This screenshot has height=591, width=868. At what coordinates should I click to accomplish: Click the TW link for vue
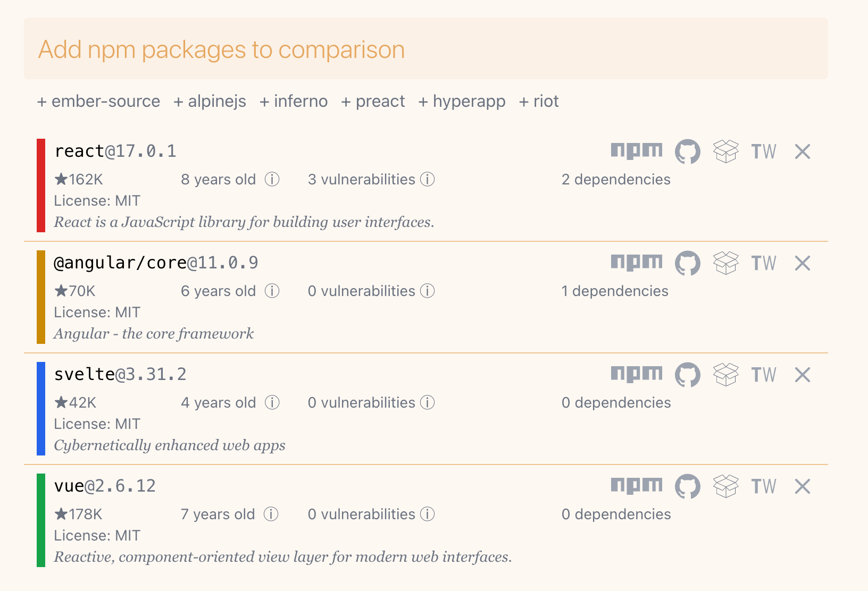coord(763,486)
